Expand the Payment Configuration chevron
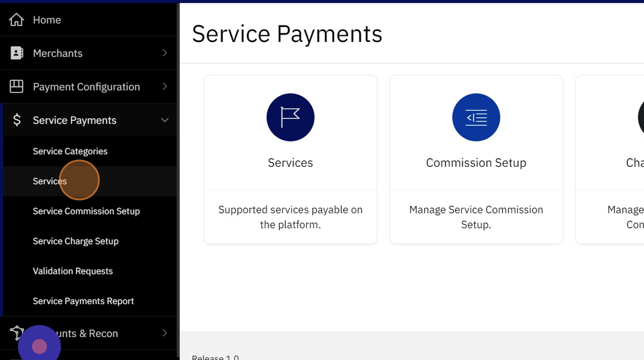Viewport: 644px width, 360px height. coord(164,86)
